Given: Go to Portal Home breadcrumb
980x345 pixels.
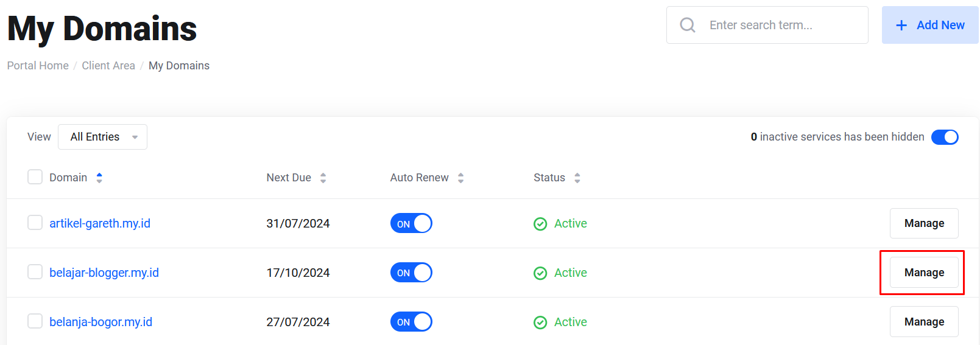Looking at the screenshot, I should (38, 66).
